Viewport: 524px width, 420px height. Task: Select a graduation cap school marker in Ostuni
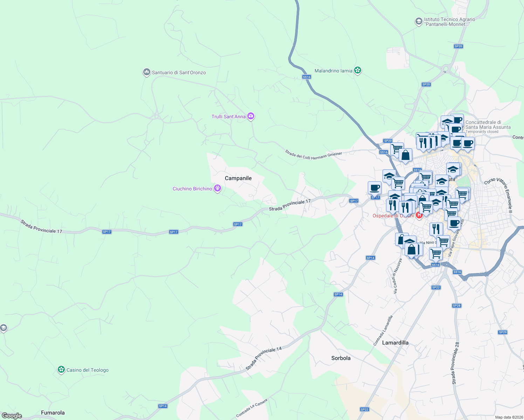[454, 169]
